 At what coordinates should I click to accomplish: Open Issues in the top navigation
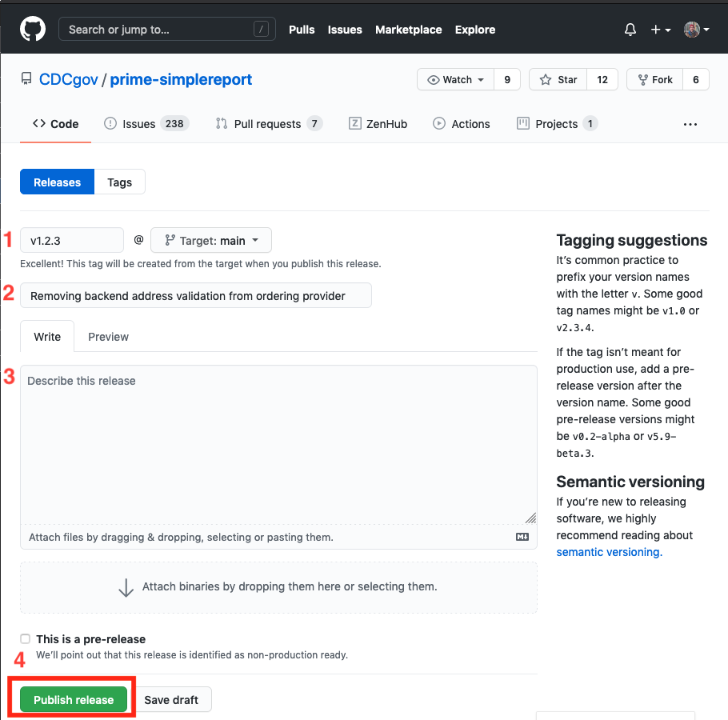pyautogui.click(x=345, y=30)
